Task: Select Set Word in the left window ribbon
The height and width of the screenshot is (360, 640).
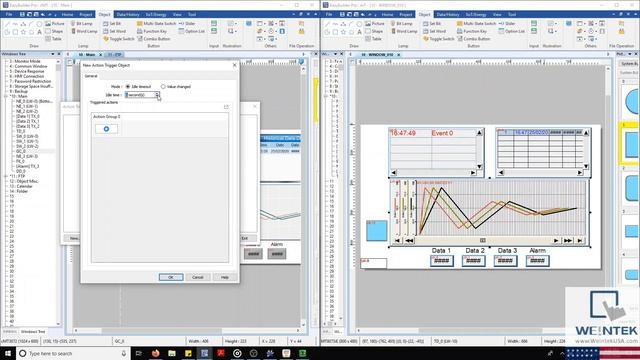Action: pos(114,31)
